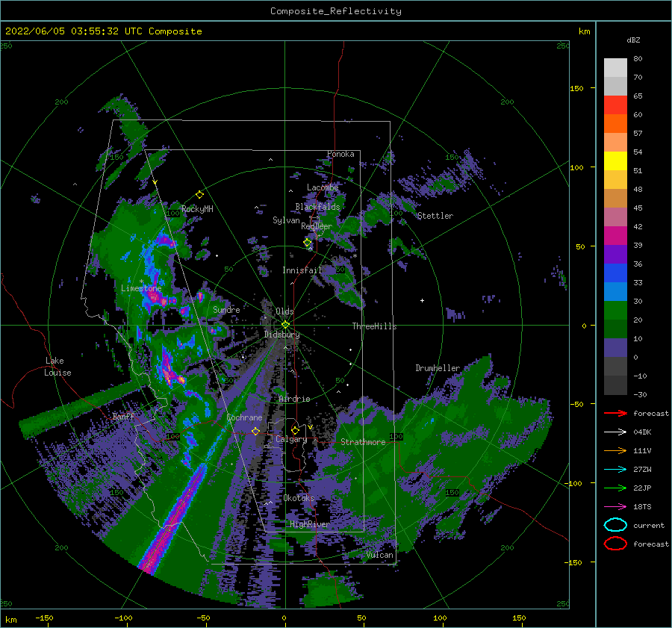Click the Innisfail town label
Image resolution: width=672 pixels, height=628 pixels.
pyautogui.click(x=302, y=270)
